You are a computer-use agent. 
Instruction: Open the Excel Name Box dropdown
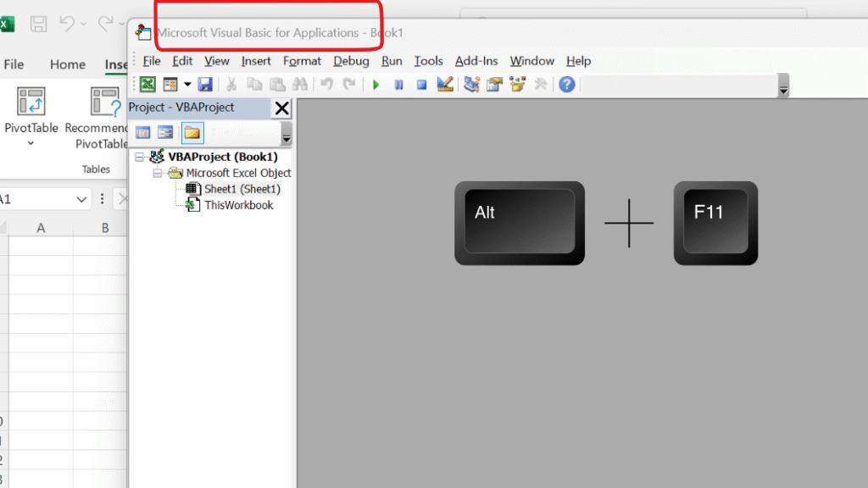pyautogui.click(x=81, y=199)
